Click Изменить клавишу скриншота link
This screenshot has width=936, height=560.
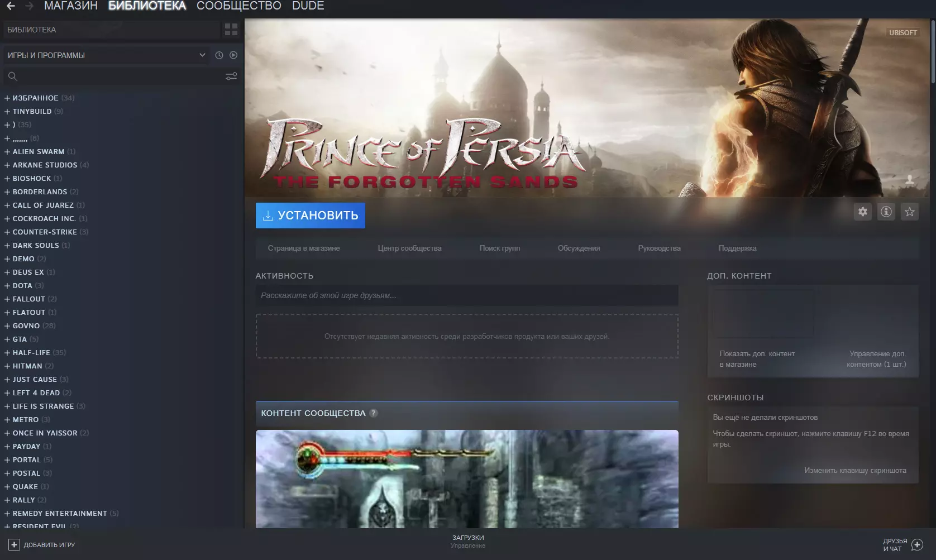[x=856, y=471]
